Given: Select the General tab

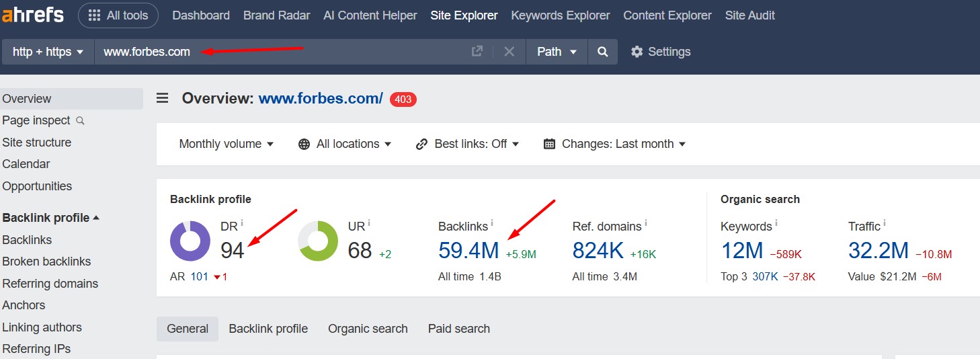Looking at the screenshot, I should (x=188, y=329).
